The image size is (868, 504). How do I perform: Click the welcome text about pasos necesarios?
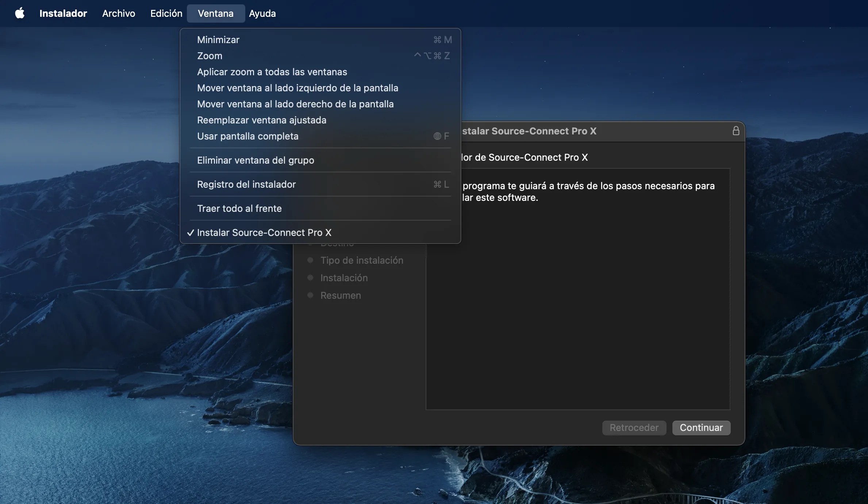(x=588, y=191)
